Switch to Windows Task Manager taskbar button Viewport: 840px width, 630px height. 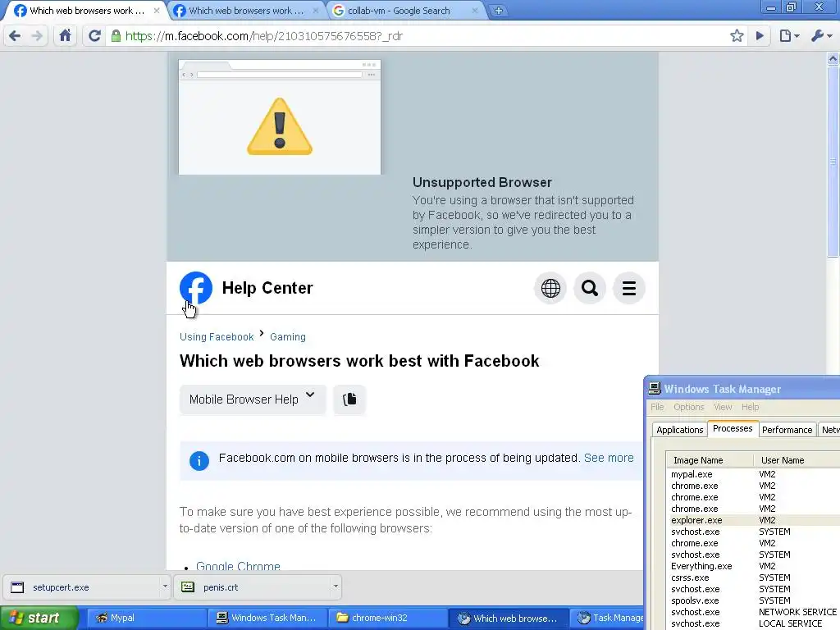(267, 618)
